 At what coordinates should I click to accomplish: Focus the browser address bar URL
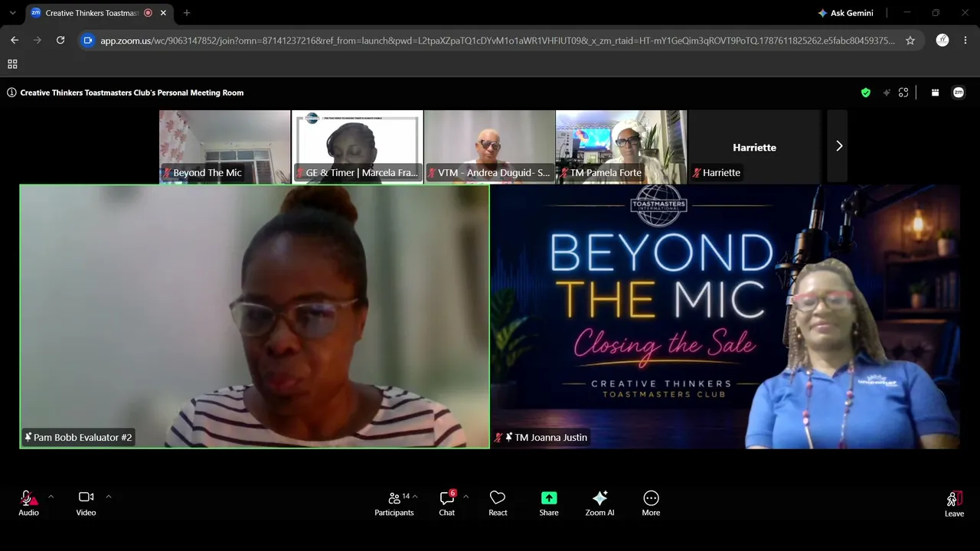[x=498, y=41]
